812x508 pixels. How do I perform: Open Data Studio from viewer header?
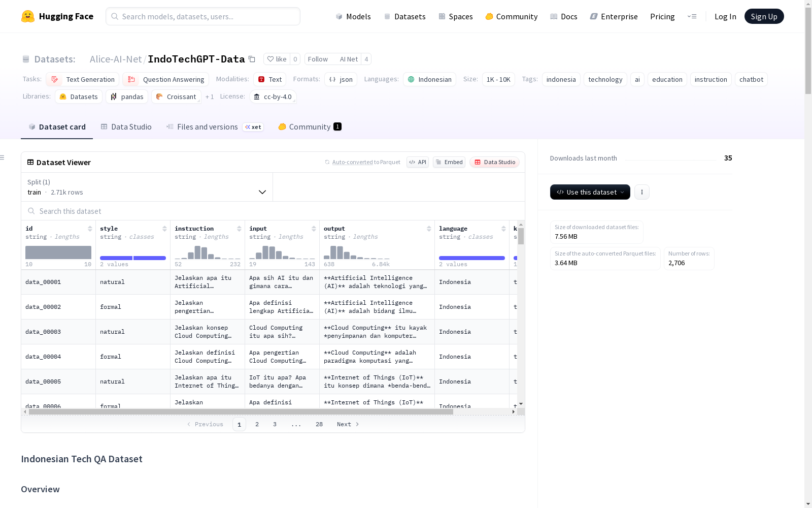[494, 162]
